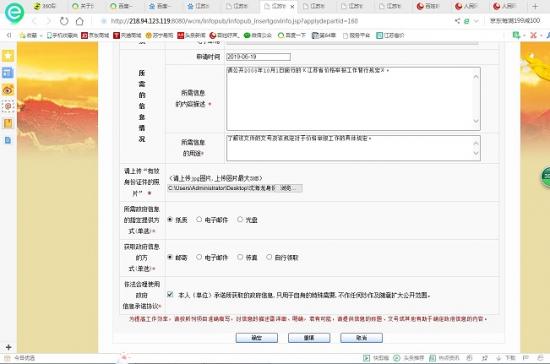Click the content description box's scroll-up arrow
The height and width of the screenshot is (364, 550).
(476, 76)
